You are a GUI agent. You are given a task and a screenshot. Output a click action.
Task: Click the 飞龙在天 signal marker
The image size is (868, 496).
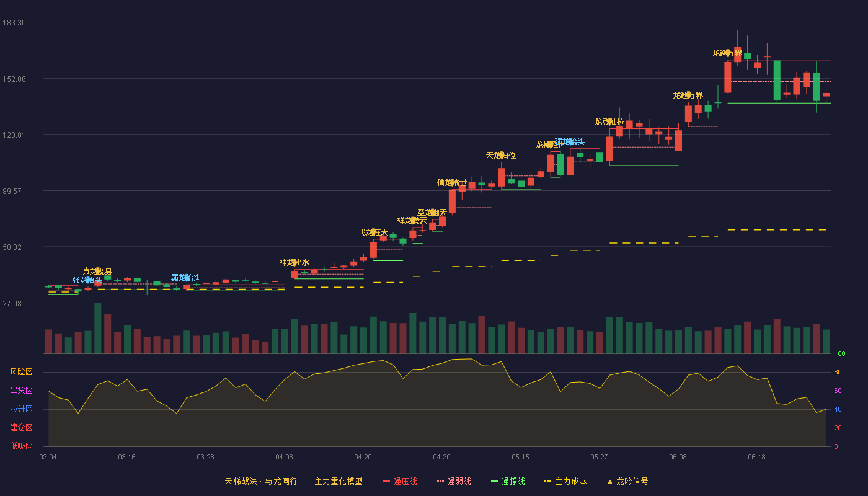pos(373,232)
